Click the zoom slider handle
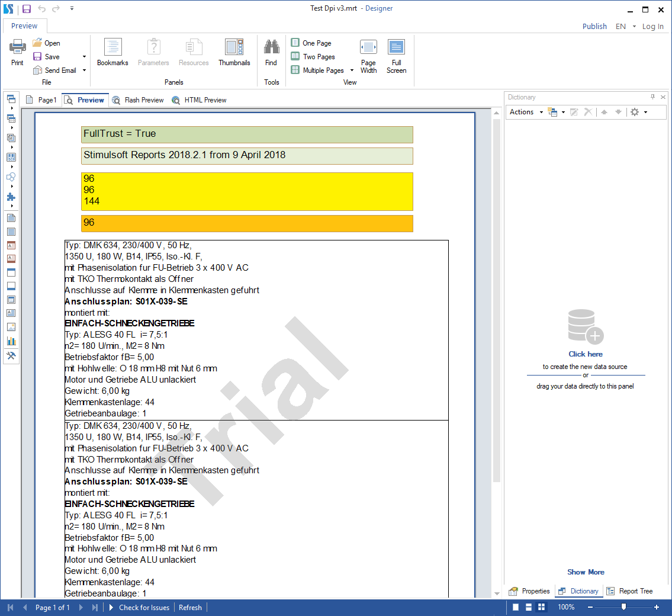Image resolution: width=672 pixels, height=616 pixels. [x=623, y=607]
